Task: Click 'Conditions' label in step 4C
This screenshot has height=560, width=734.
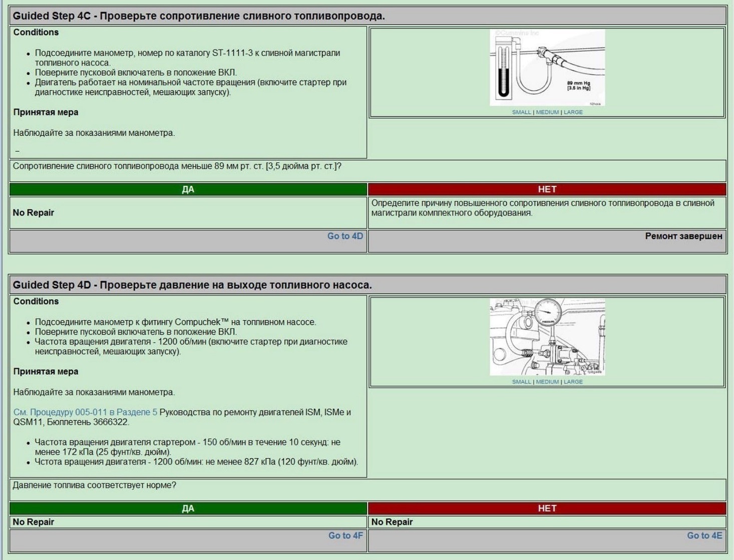Action: [x=36, y=33]
